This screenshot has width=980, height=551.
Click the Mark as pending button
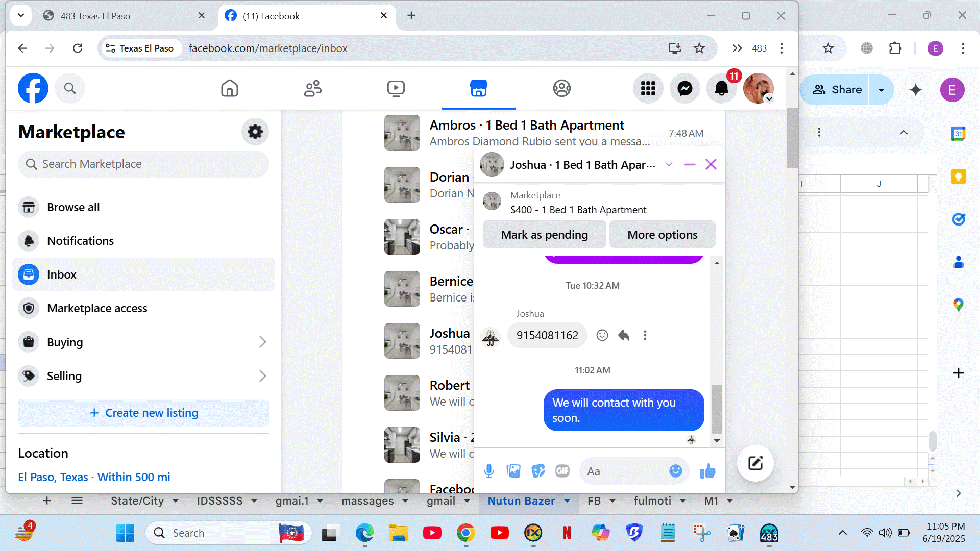544,235
